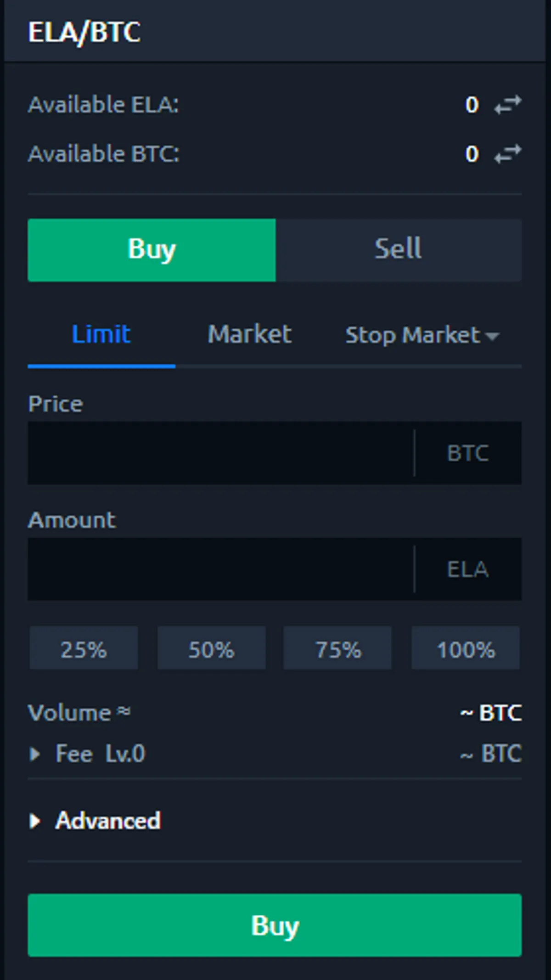This screenshot has width=551, height=980.
Task: Expand the Advanced options section
Action: [108, 821]
